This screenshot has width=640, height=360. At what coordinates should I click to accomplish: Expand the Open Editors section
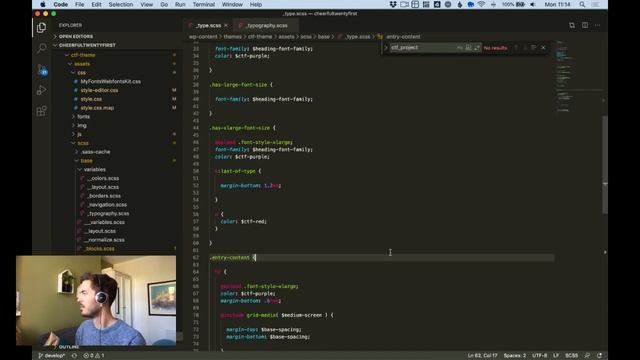(76, 36)
